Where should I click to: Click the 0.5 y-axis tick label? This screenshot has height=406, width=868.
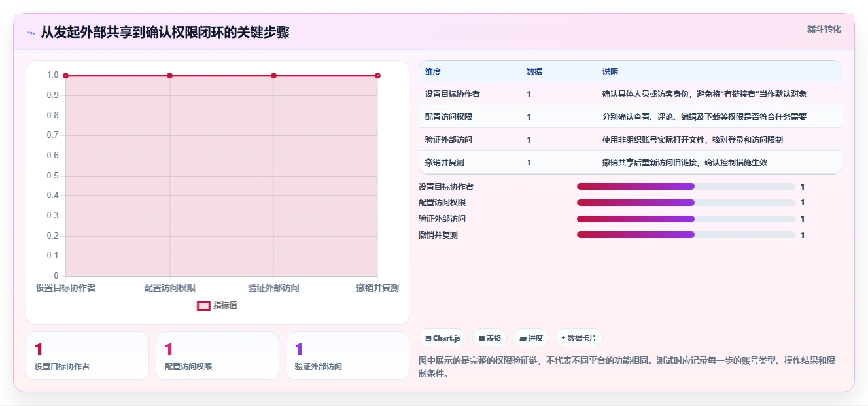coord(52,175)
